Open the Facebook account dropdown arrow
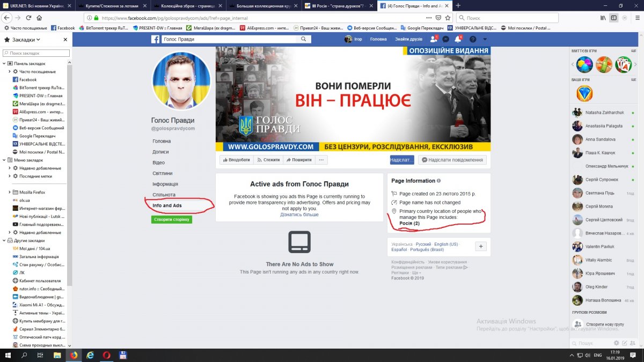This screenshot has width=644, height=362. (x=485, y=39)
